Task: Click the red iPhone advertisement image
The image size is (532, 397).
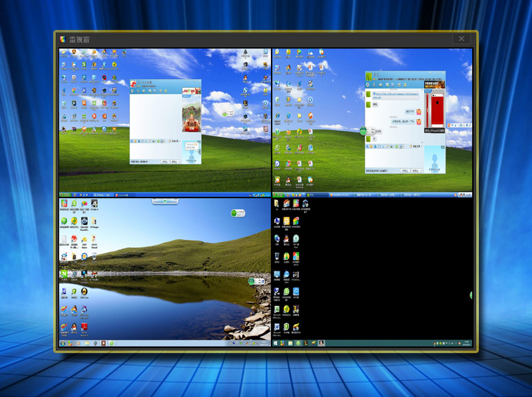Action: point(434,110)
